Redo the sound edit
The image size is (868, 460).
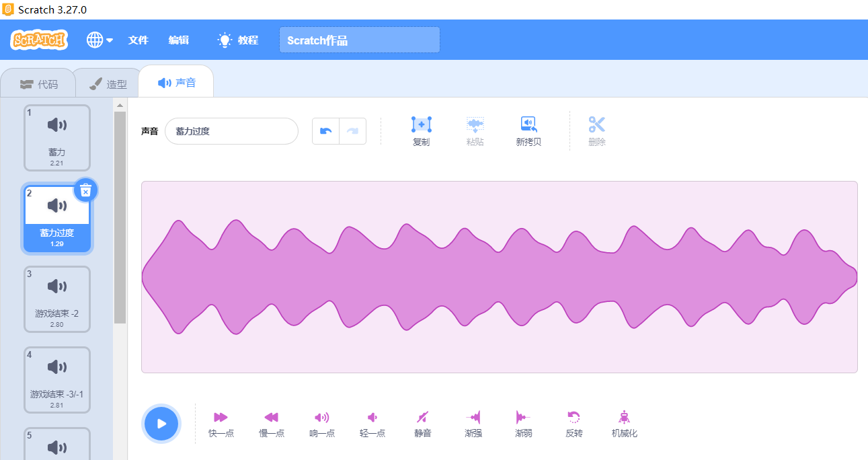353,131
